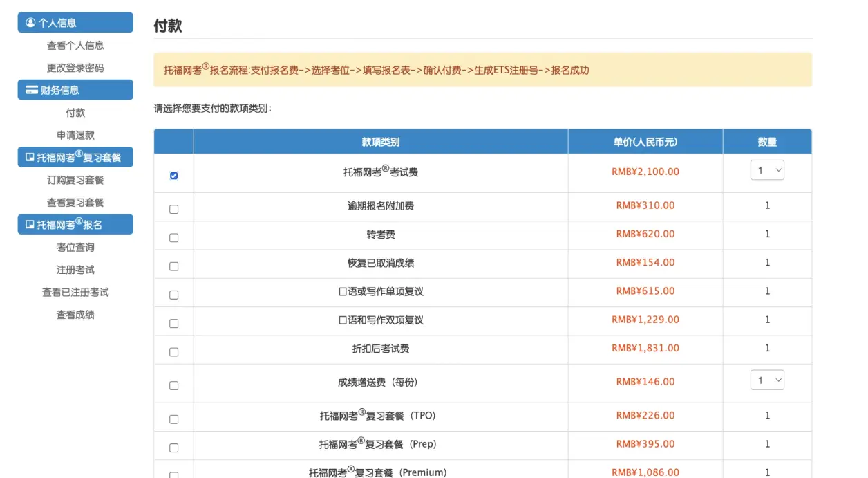
Task: Click the 付款 sidebar link
Action: [x=75, y=112]
